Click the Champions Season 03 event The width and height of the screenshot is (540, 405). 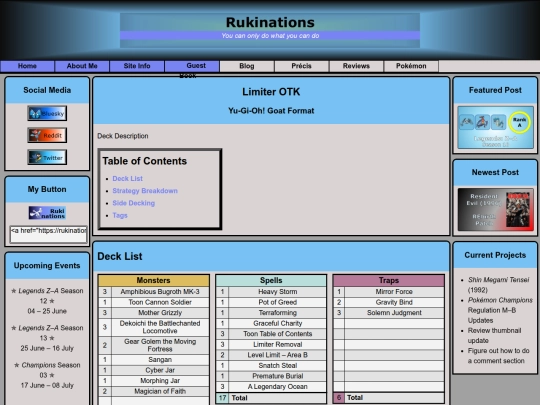click(47, 375)
